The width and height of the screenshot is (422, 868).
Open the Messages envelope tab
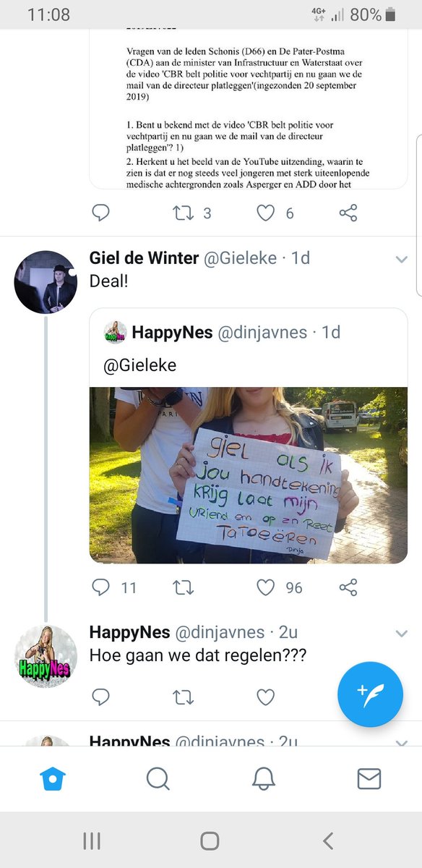point(369,778)
